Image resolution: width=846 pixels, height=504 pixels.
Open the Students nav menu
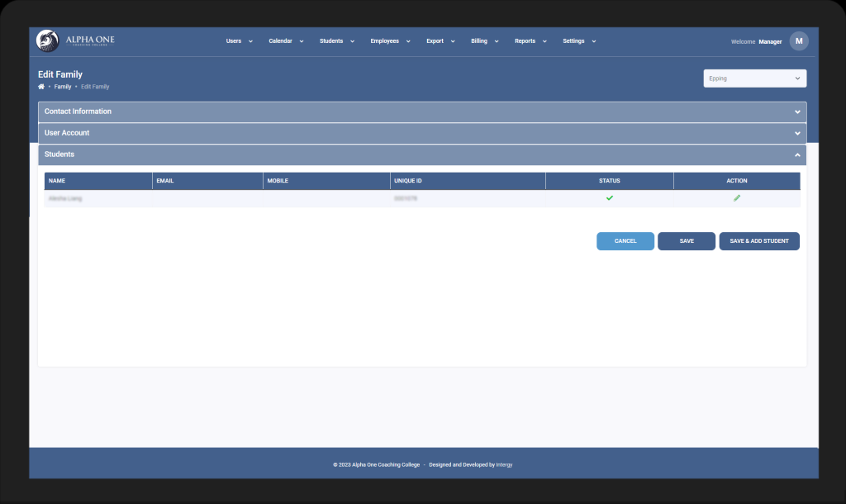(337, 41)
